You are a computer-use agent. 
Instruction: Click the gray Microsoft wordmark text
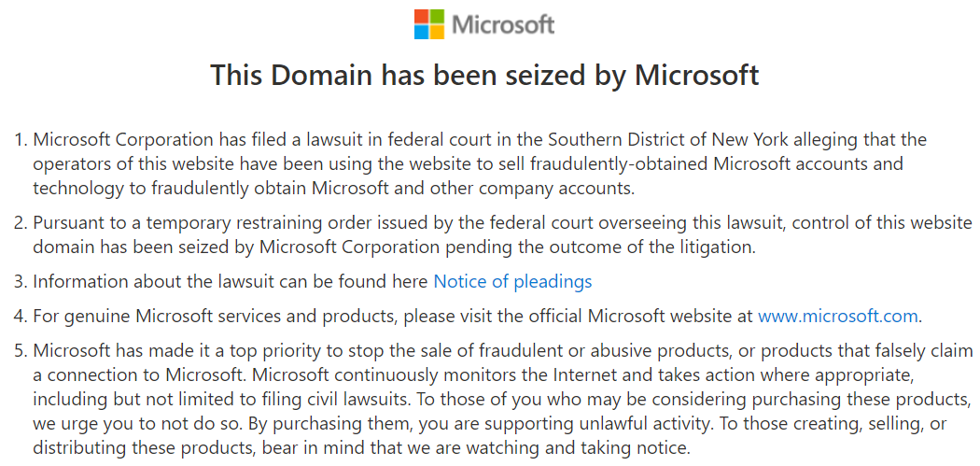tap(503, 25)
